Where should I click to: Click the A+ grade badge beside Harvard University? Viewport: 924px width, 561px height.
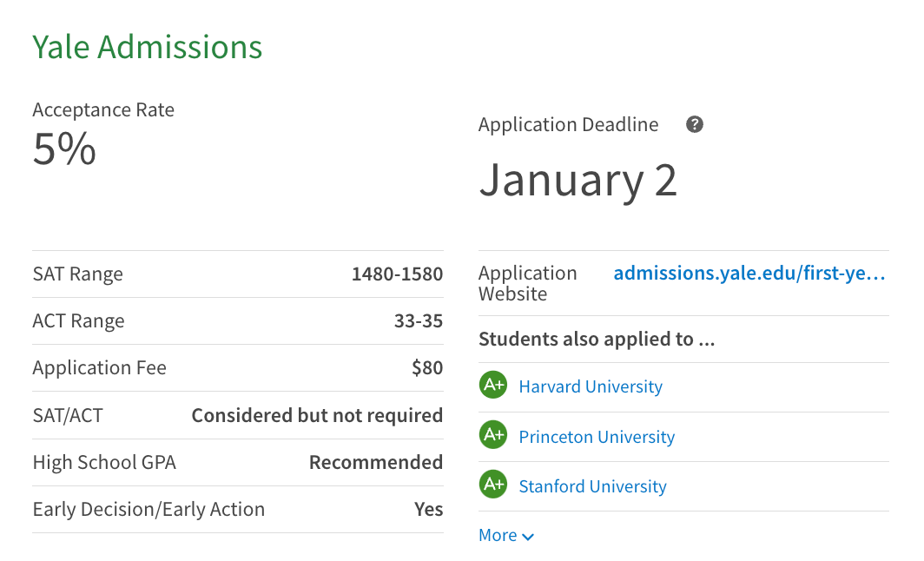pyautogui.click(x=492, y=386)
